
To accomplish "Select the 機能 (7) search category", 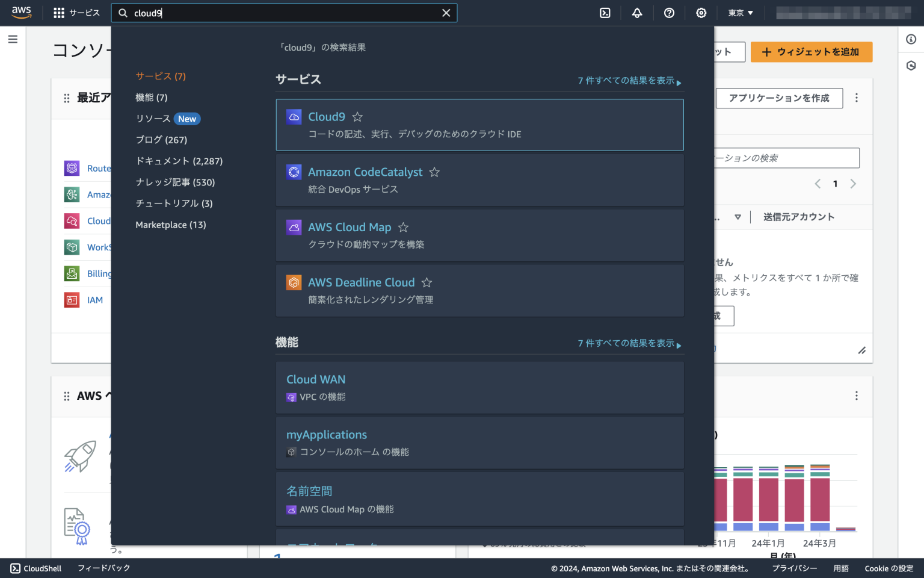I will coord(152,97).
